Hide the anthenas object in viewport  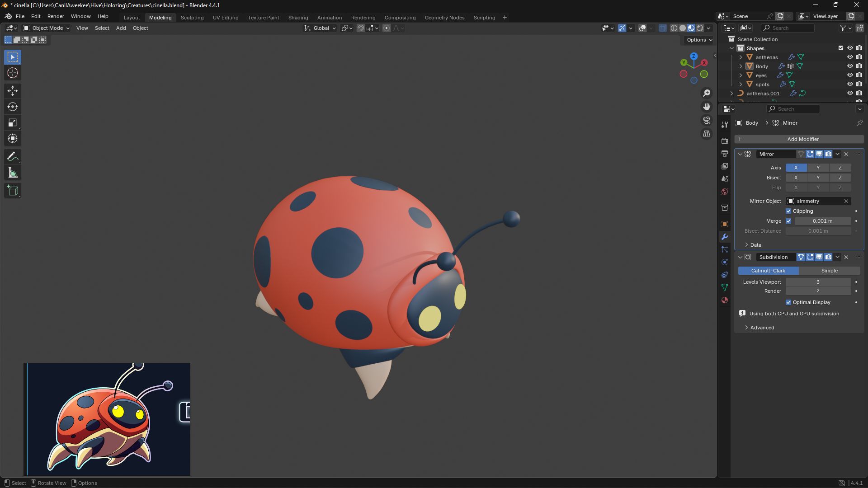tap(850, 57)
